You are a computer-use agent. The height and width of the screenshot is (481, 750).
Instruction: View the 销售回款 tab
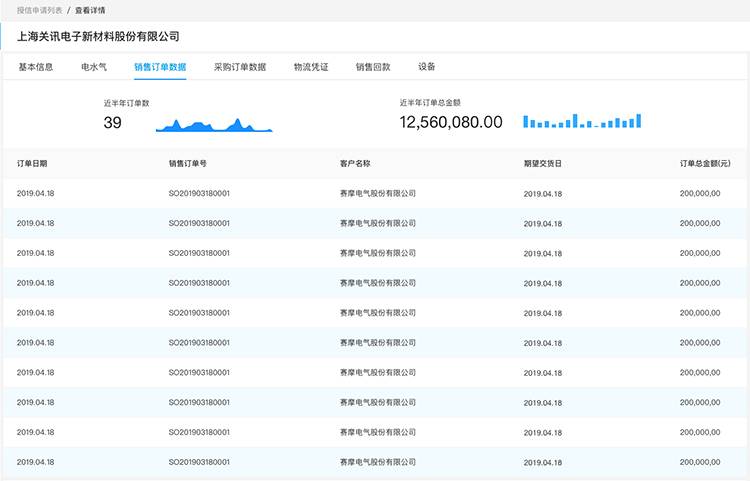click(373, 67)
